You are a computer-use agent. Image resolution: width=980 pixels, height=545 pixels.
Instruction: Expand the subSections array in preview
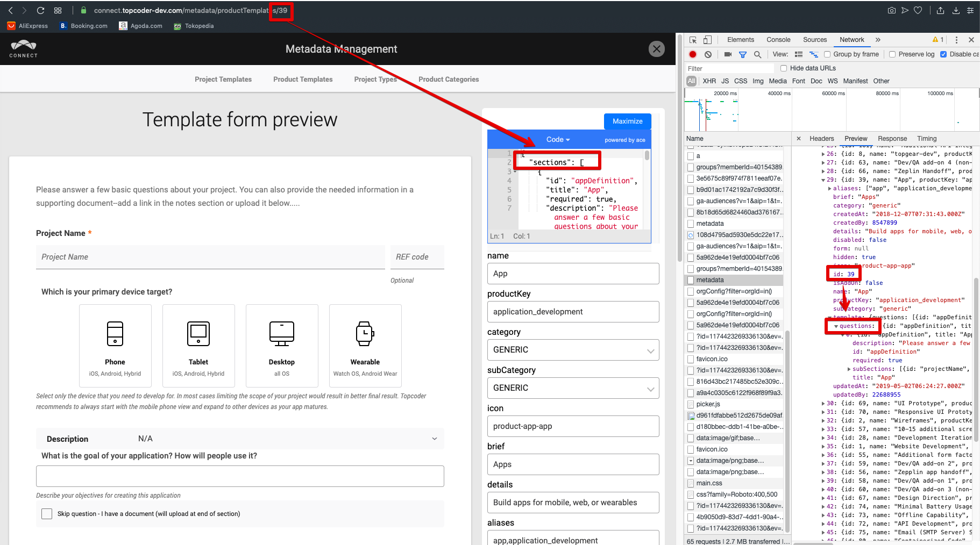(849, 369)
